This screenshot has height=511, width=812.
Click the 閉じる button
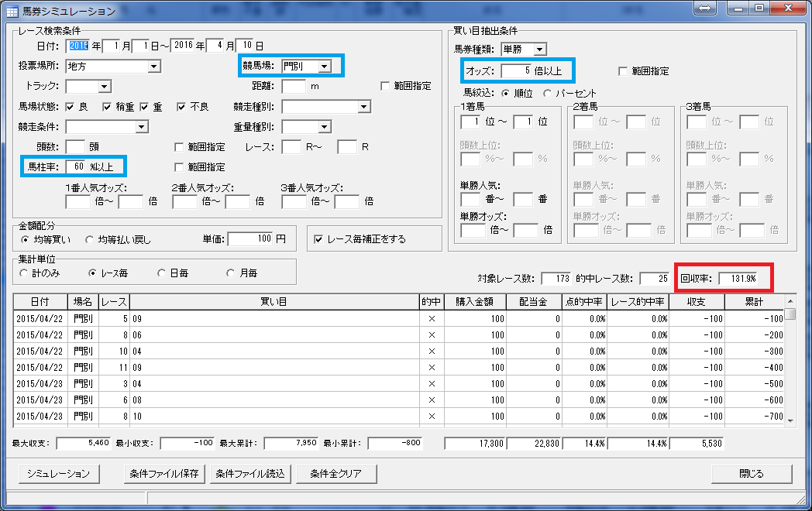pyautogui.click(x=752, y=474)
